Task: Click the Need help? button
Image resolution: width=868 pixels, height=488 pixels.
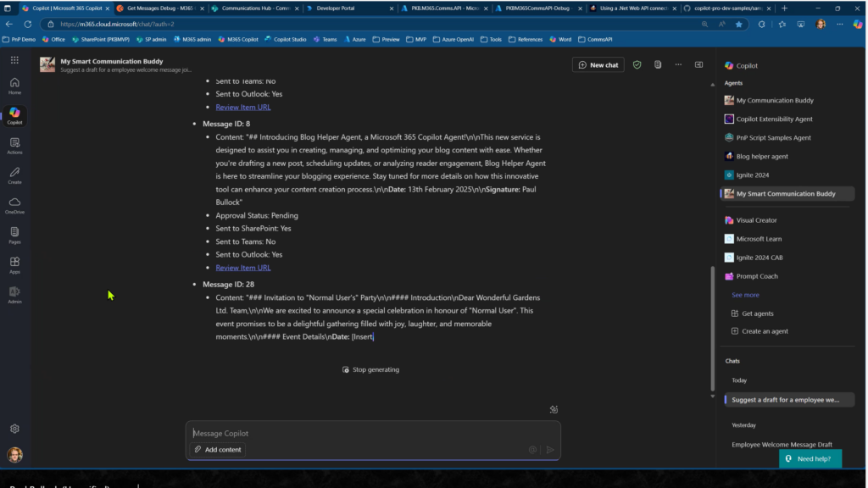Action: pyautogui.click(x=810, y=458)
